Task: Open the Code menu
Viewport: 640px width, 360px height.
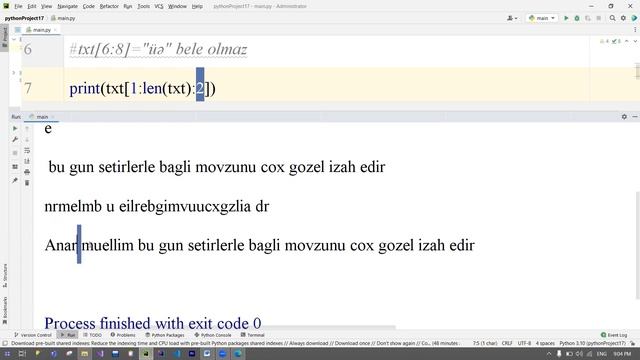Action: click(89, 6)
